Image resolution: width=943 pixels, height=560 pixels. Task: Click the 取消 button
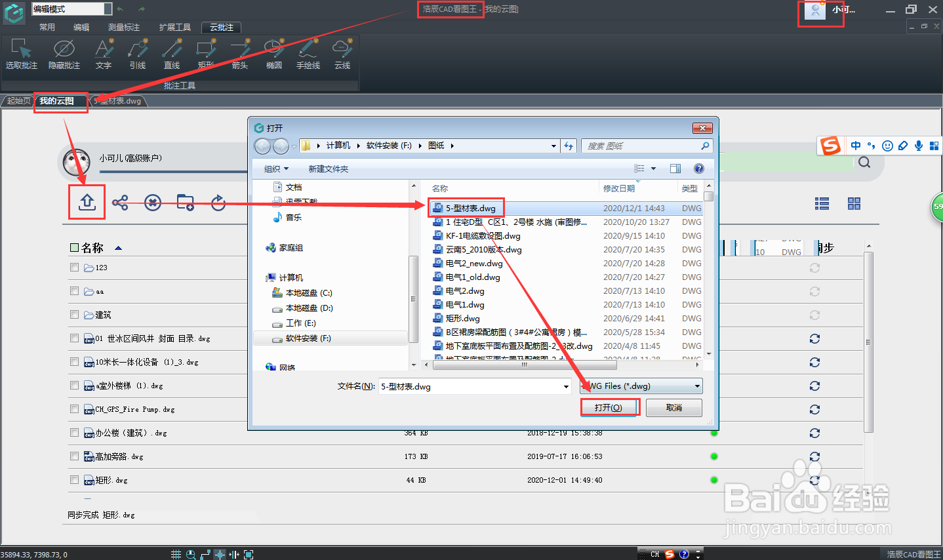tap(674, 407)
